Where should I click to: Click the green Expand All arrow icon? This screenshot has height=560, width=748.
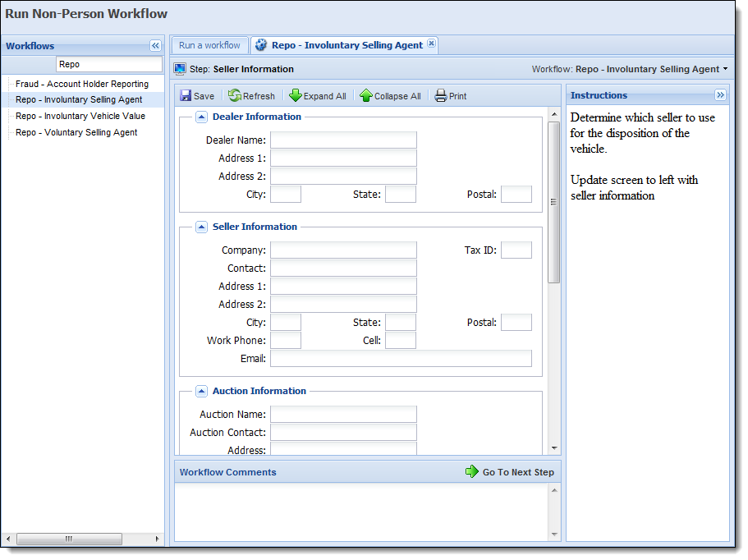coord(296,95)
